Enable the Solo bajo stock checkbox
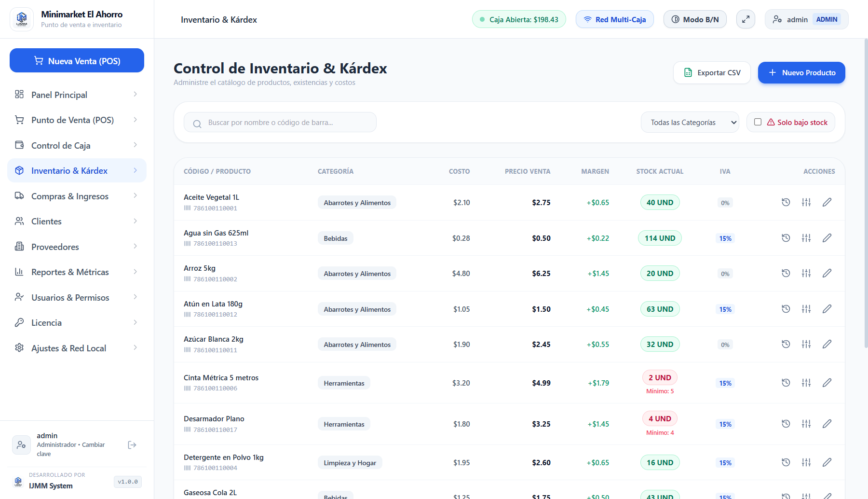The image size is (868, 499). [x=758, y=122]
